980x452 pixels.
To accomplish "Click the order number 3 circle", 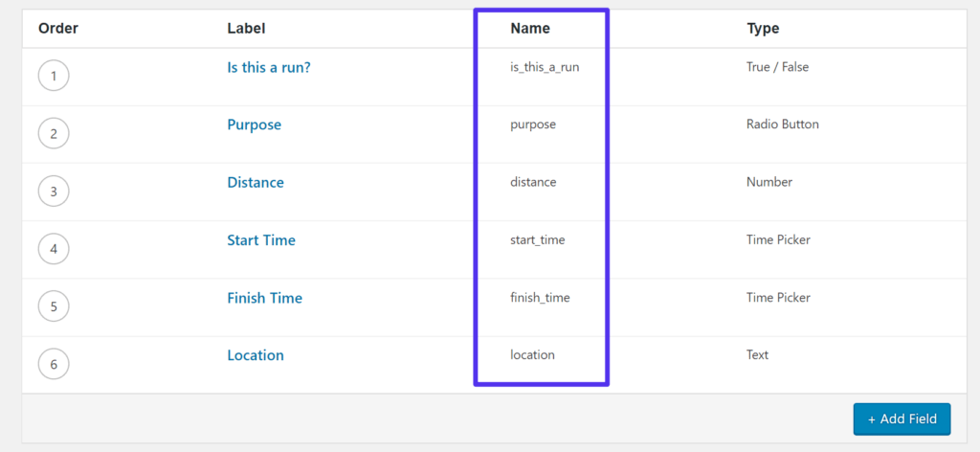I will (x=54, y=192).
